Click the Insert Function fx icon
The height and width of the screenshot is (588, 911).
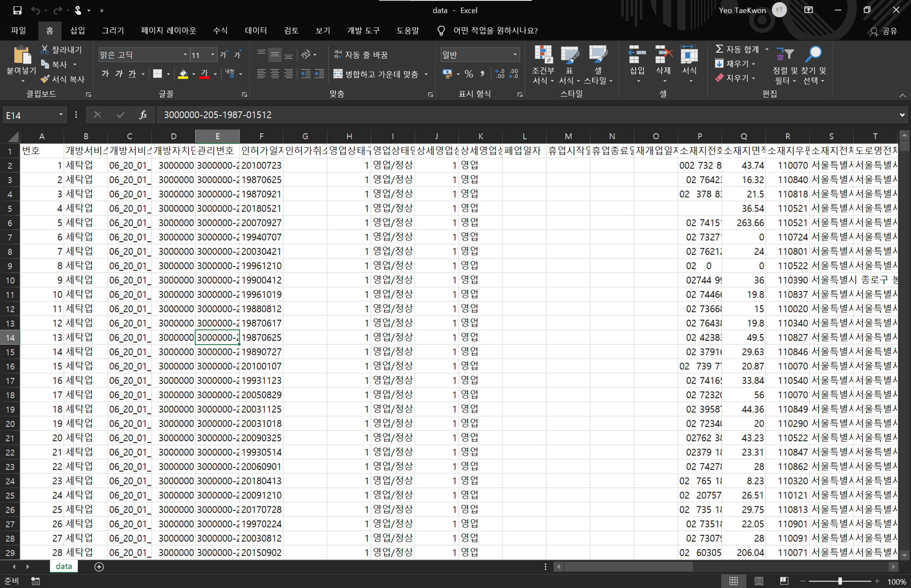pyautogui.click(x=143, y=115)
